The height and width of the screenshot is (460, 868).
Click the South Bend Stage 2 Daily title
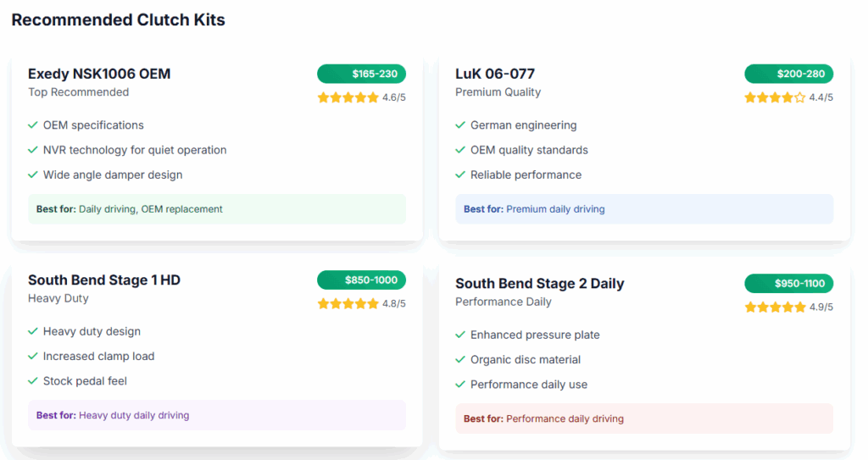pos(540,284)
